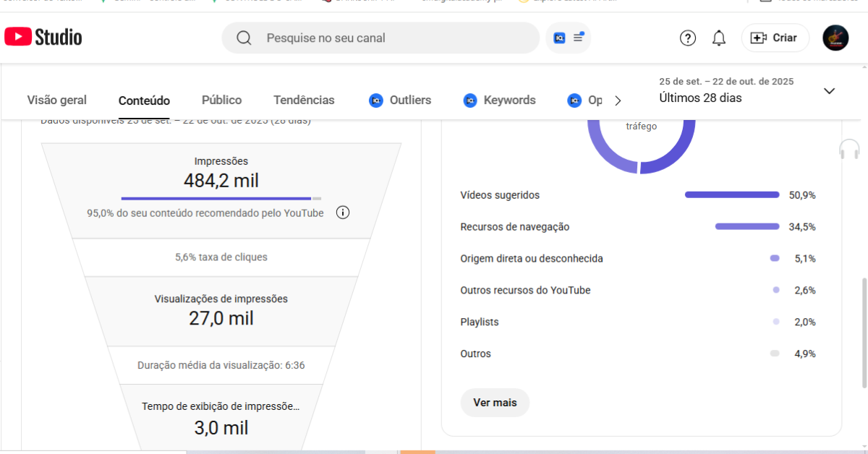This screenshot has width=868, height=454.
Task: Click the Impressões progress bar
Action: [x=221, y=198]
